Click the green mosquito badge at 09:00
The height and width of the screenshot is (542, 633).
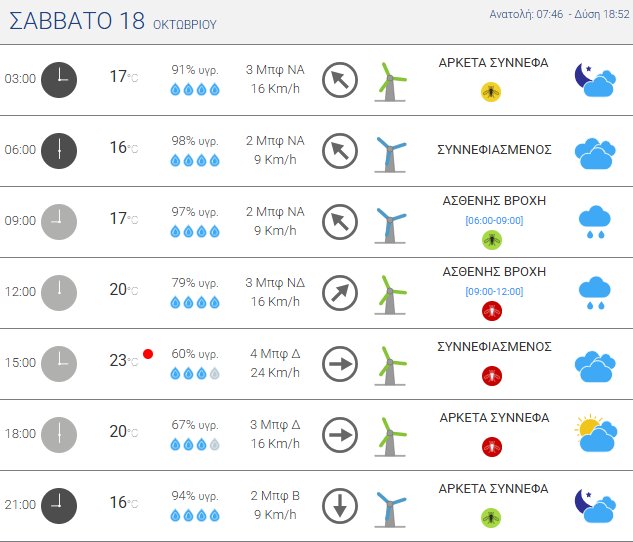pos(491,240)
